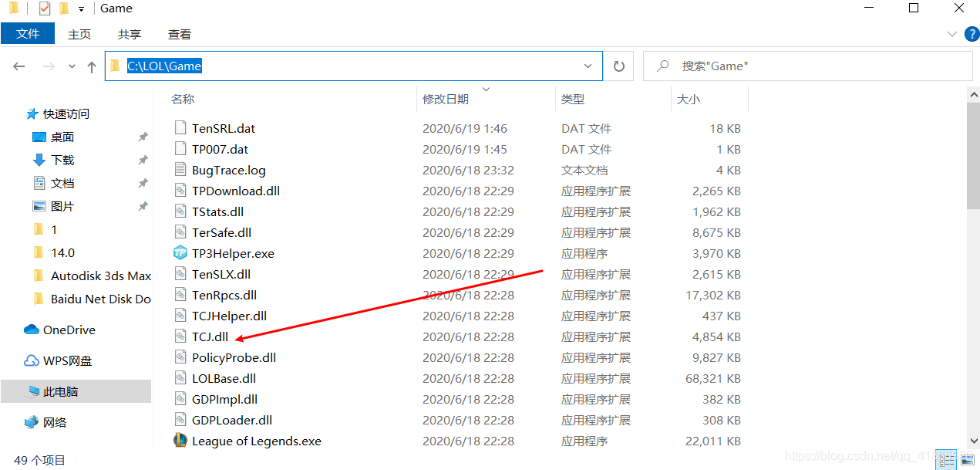Select file TenRpcs.dll
The width and height of the screenshot is (980, 470).
pyautogui.click(x=224, y=295)
